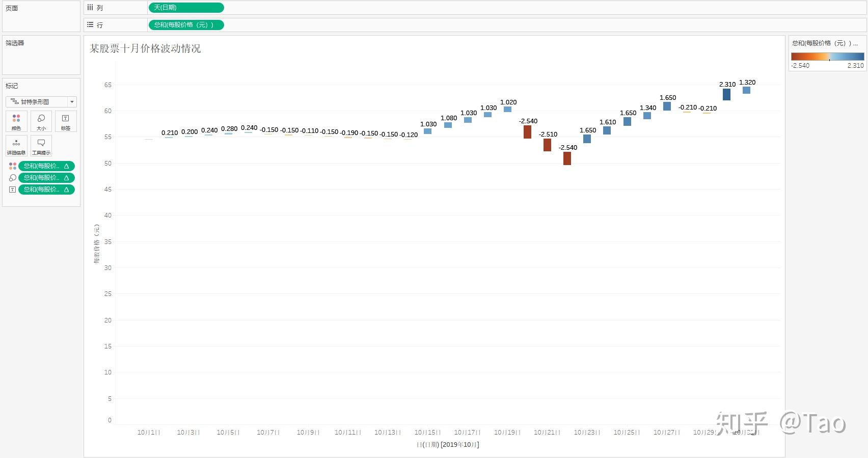Select the blue bar labeled 1.320
The image size is (868, 458).
746,90
